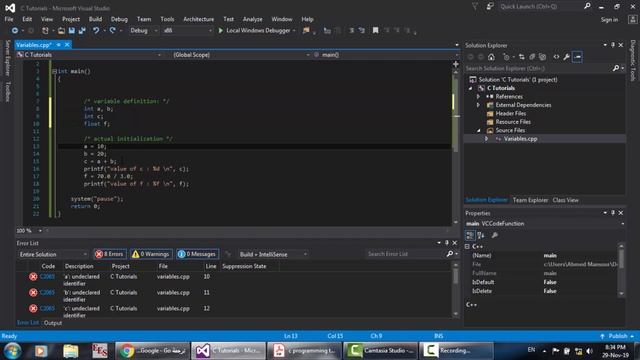Expand the External Dependencies node
The width and height of the screenshot is (640, 360).
point(478,105)
